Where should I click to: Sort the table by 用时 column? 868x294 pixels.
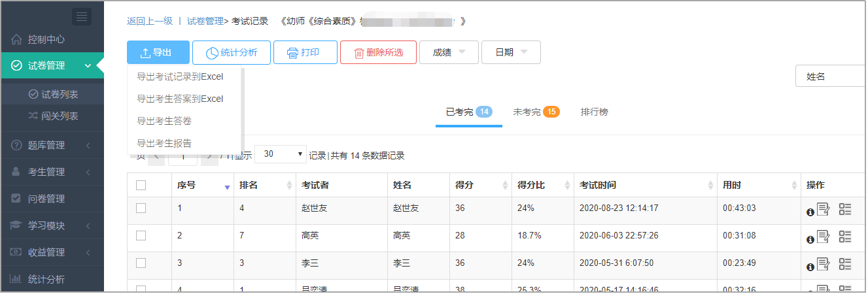pos(794,186)
